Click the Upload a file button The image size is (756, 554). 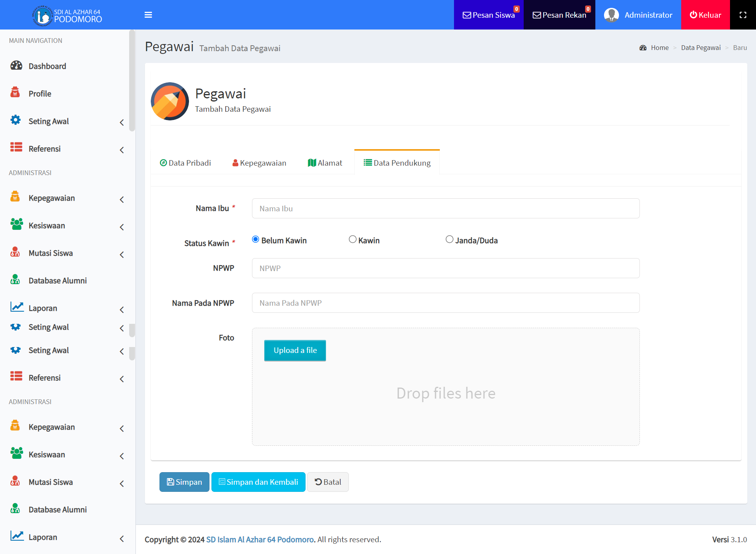295,350
